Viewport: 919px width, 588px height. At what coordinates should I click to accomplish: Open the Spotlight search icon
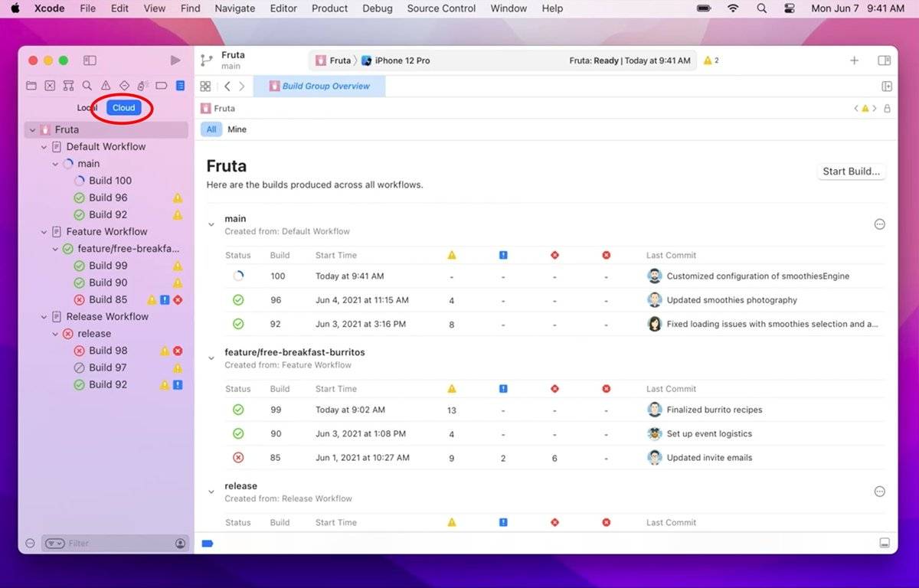[x=761, y=8]
